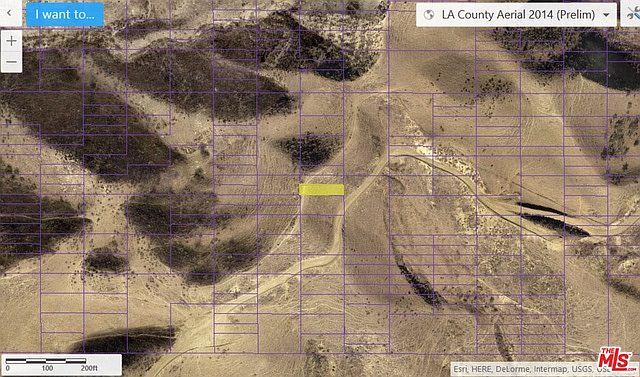The width and height of the screenshot is (640, 377).
Task: Zoom out with the minus button
Action: (x=11, y=62)
